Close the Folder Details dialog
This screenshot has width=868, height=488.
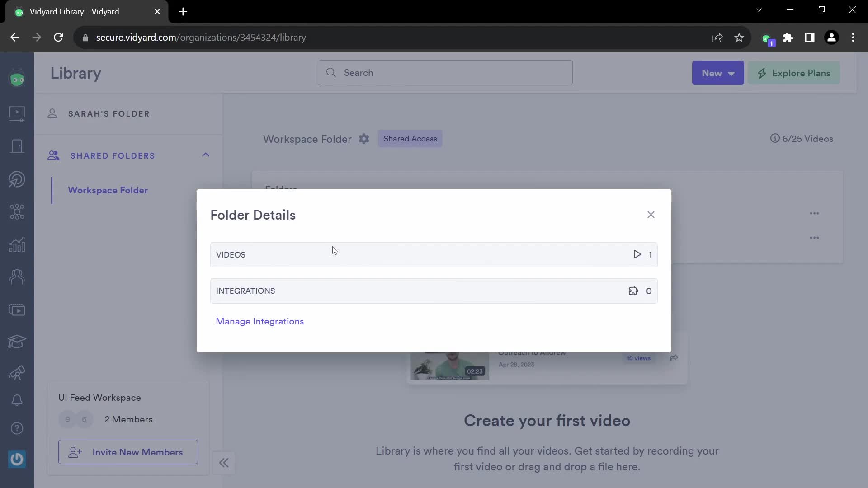651,215
